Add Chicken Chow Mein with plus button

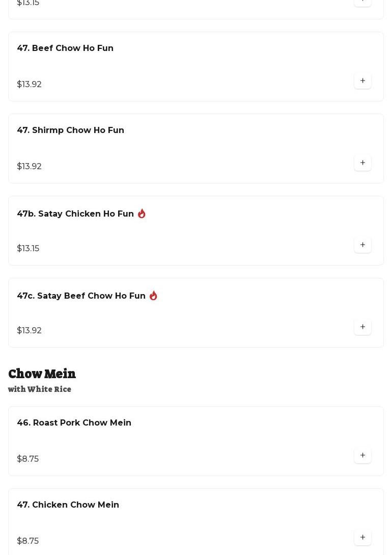362,537
